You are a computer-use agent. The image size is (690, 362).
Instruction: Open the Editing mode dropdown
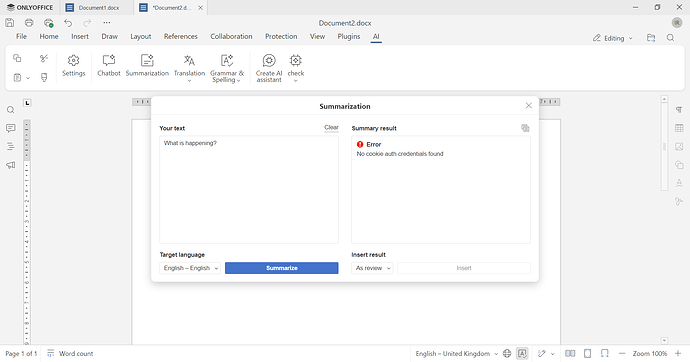(613, 38)
